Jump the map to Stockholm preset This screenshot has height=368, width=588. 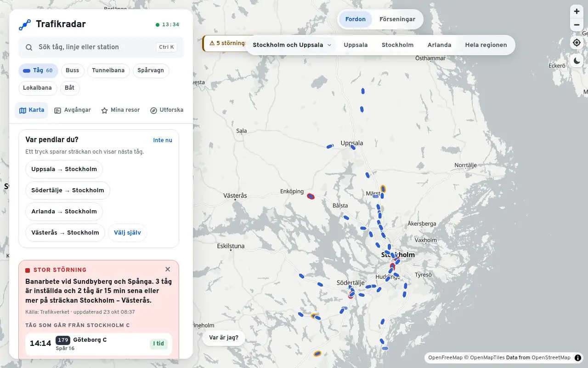point(397,45)
